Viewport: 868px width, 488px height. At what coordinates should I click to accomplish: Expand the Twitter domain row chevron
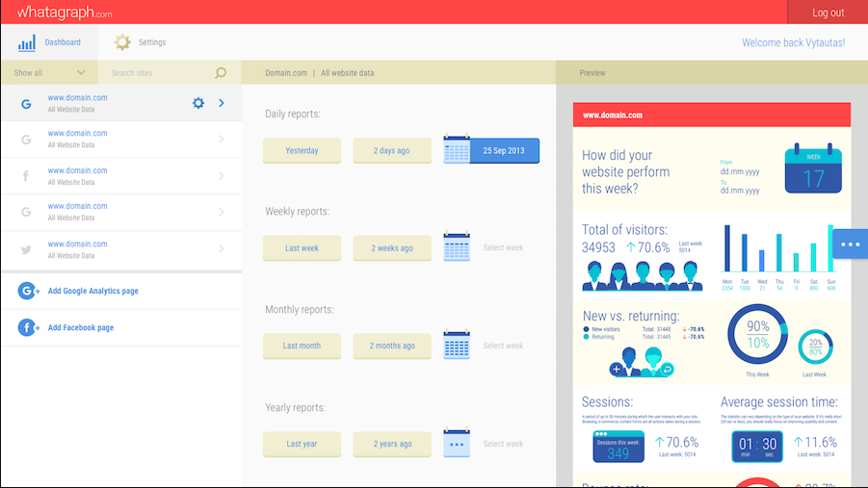(222, 249)
